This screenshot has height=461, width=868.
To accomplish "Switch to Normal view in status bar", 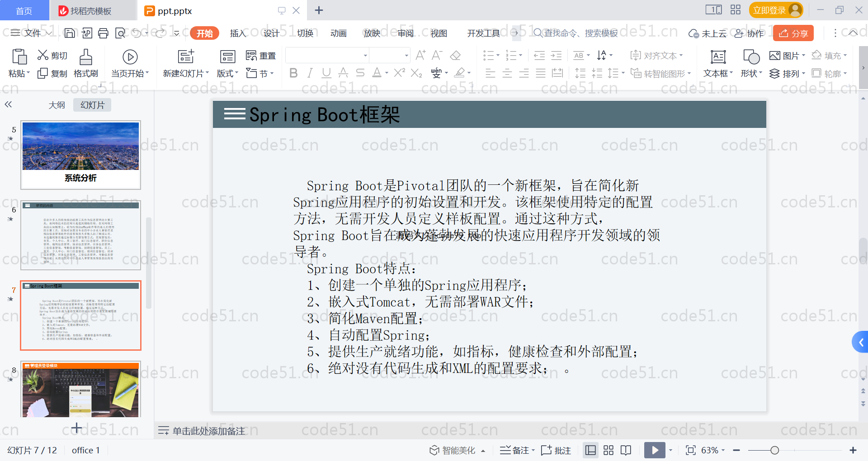I will click(590, 450).
